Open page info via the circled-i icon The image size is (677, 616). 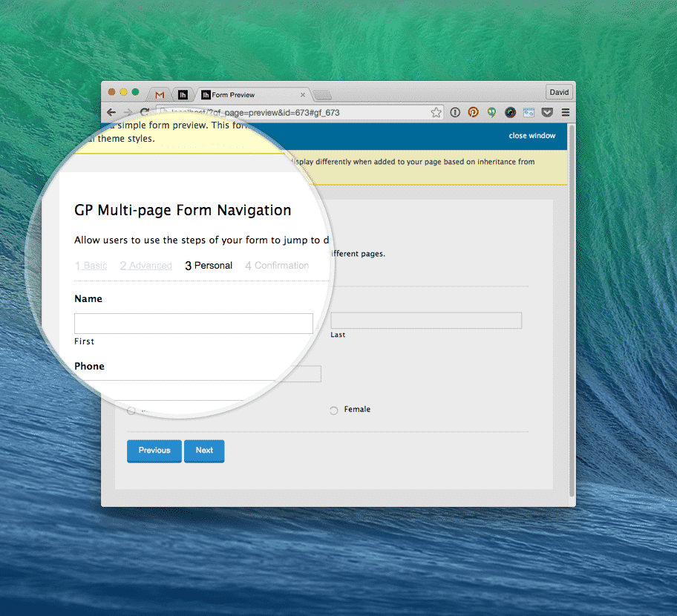click(454, 112)
